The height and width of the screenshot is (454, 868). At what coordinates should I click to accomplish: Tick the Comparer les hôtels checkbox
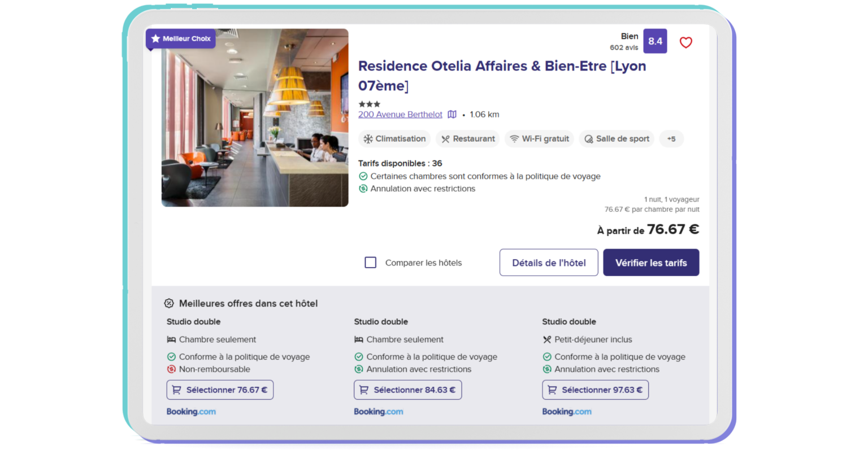pos(371,263)
